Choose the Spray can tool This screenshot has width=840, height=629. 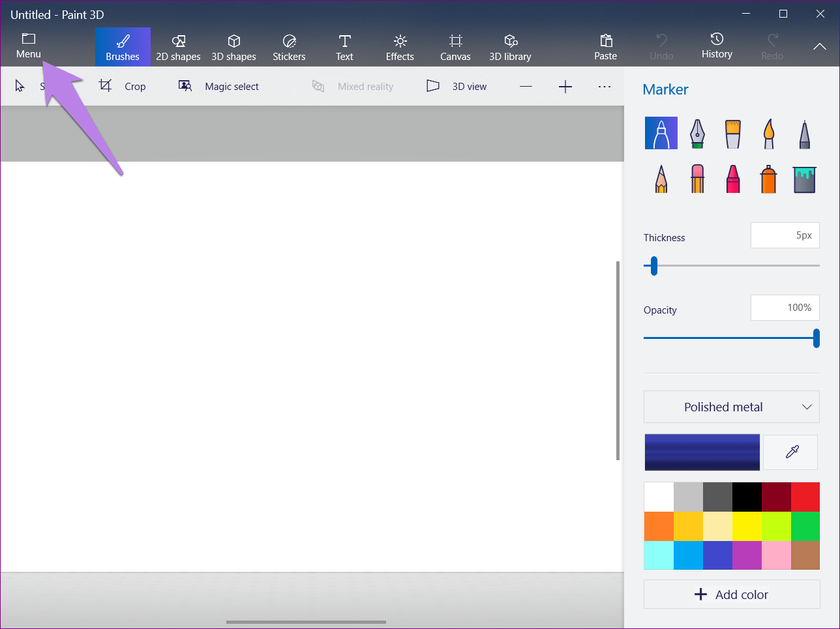769,179
